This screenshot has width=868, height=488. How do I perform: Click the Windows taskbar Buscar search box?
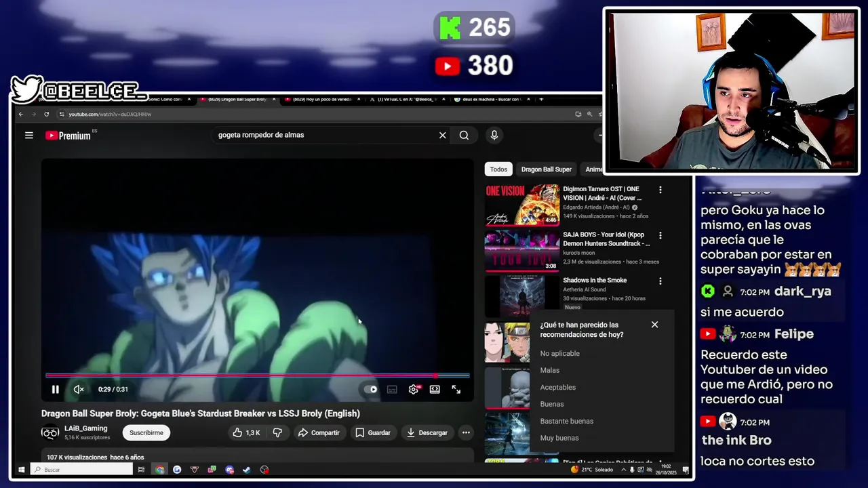(x=82, y=470)
